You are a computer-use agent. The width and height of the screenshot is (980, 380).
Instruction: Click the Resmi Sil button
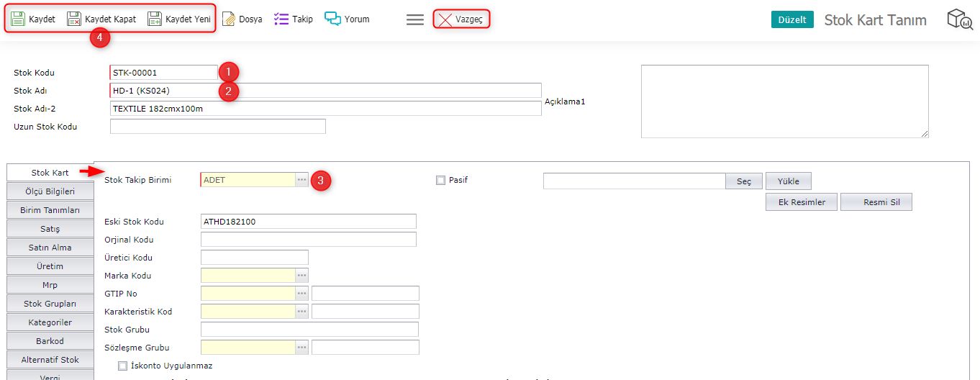[876, 202]
